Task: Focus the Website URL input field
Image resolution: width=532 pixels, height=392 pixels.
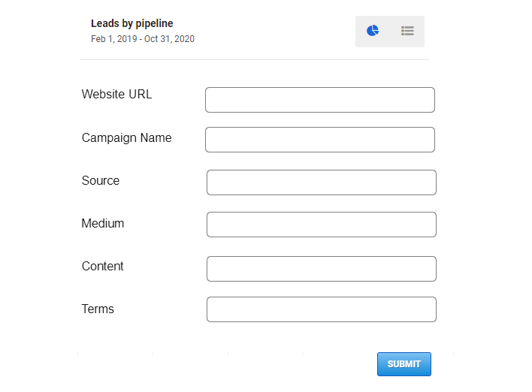Action: (x=320, y=100)
